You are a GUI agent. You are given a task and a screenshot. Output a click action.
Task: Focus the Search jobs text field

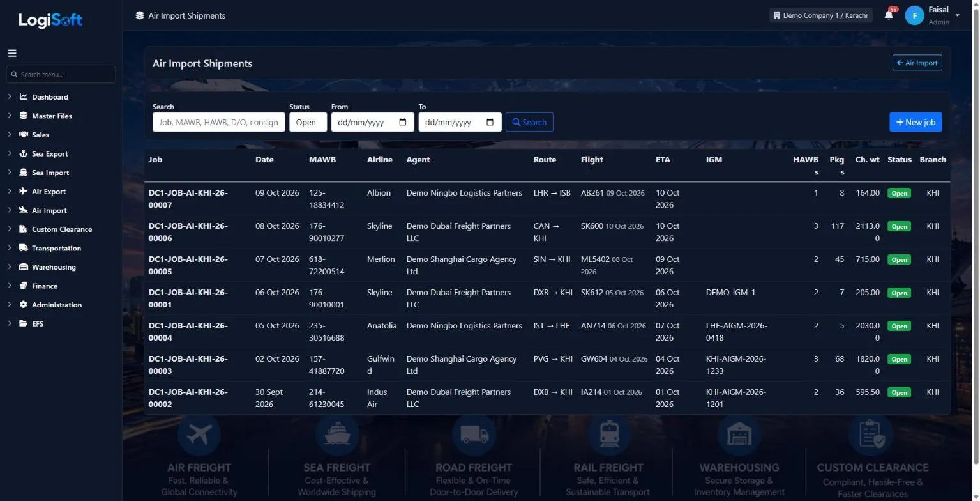point(219,122)
